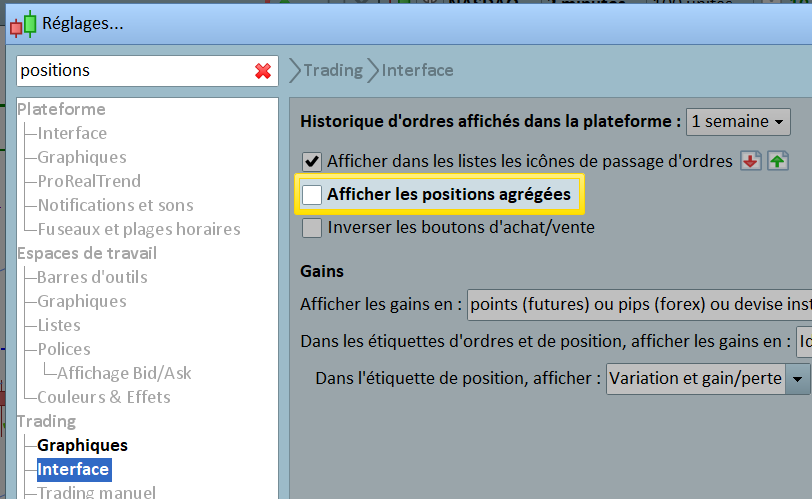Click the green up-arrow buy order icon

tap(777, 161)
